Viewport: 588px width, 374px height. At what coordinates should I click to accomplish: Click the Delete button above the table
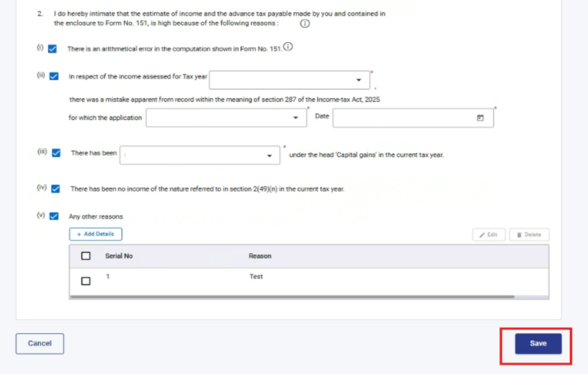tap(529, 235)
